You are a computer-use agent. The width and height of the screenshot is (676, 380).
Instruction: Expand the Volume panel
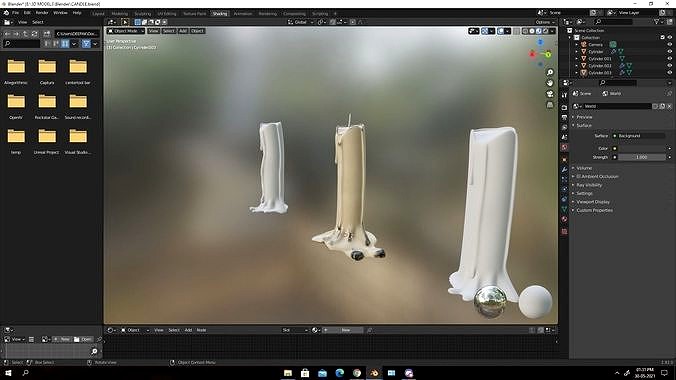tap(584, 168)
